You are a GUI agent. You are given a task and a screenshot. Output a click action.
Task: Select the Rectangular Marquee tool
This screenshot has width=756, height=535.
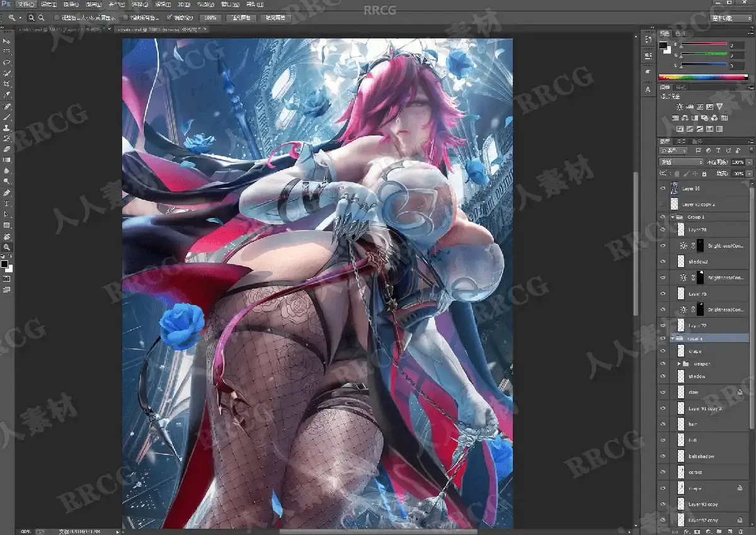tap(7, 52)
